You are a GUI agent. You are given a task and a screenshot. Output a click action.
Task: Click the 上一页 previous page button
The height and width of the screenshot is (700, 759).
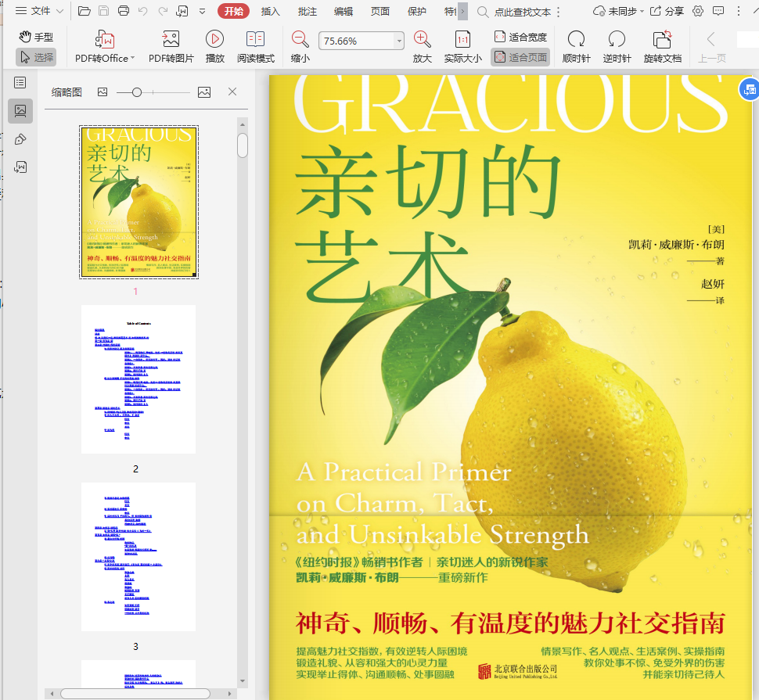pyautogui.click(x=711, y=46)
